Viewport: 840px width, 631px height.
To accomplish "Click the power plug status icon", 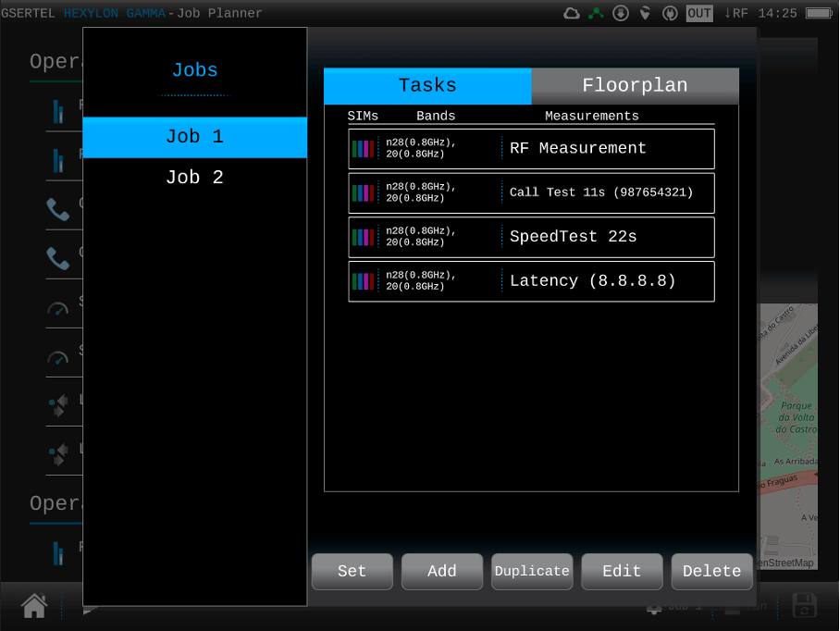I will click(x=670, y=13).
